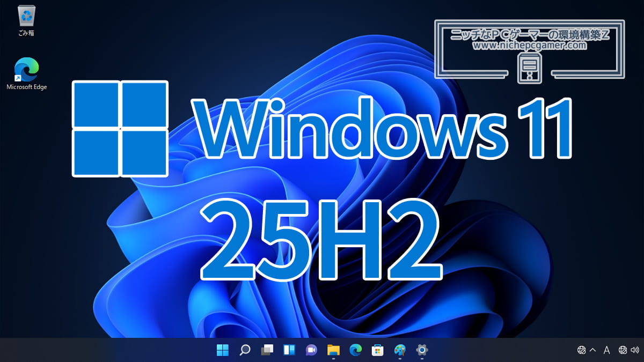The image size is (644, 362).
Task: Expand the hidden system tray icons
Action: coord(592,351)
